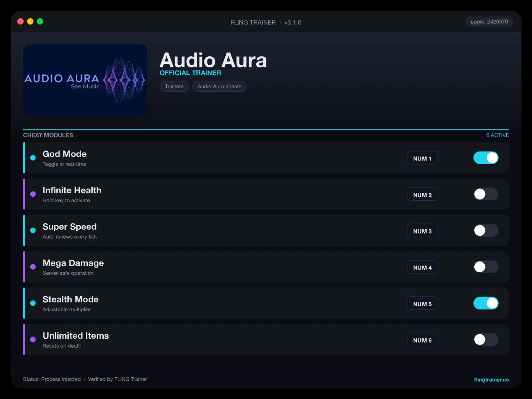Image resolution: width=532 pixels, height=399 pixels.
Task: Turn on Super Speed switch
Action: [x=486, y=231]
